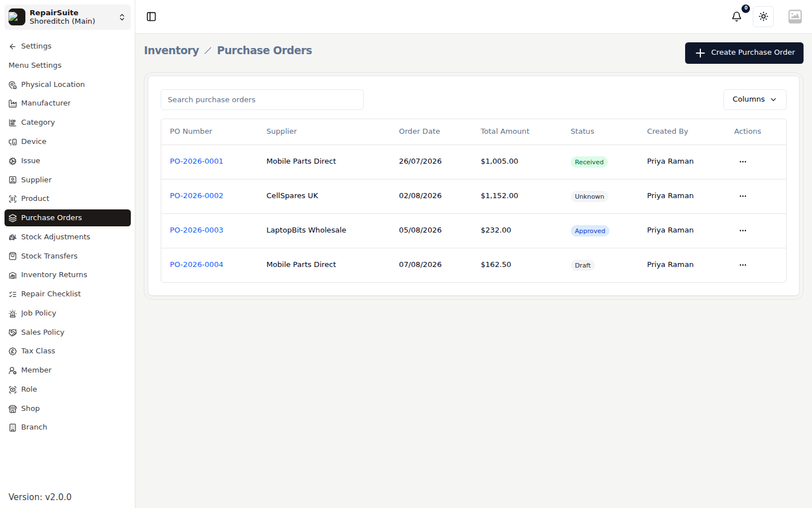The image size is (812, 508).
Task: Click order date 07/08/2026
Action: 420,265
